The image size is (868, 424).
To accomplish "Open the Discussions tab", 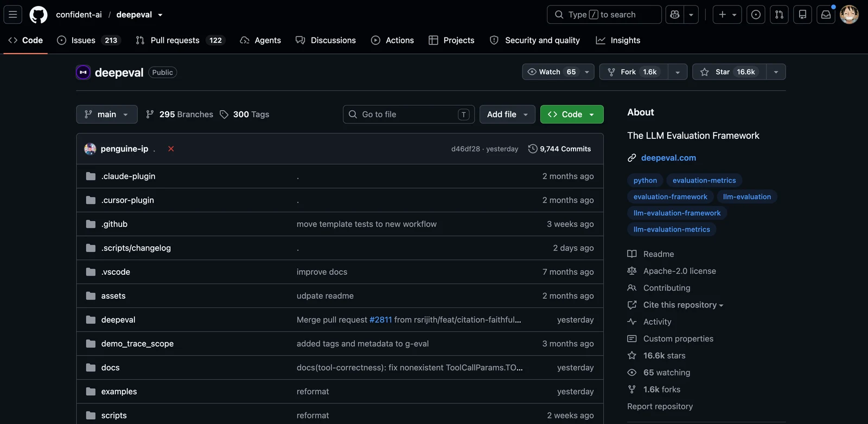I will 325,40.
